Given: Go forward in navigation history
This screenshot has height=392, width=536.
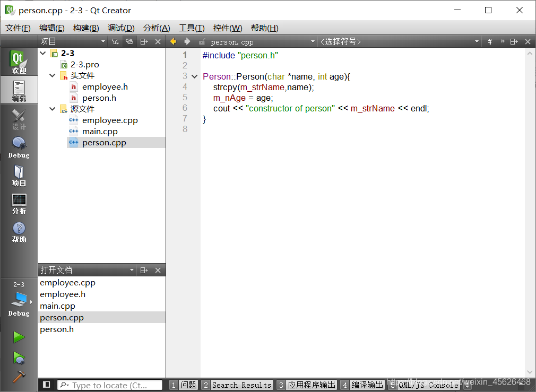Looking at the screenshot, I should [x=187, y=41].
